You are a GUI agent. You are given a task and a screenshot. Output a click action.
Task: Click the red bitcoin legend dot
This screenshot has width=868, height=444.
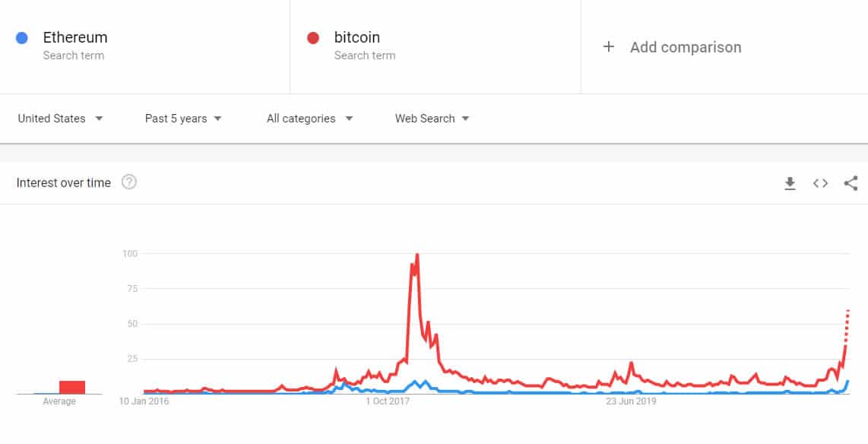coord(314,37)
